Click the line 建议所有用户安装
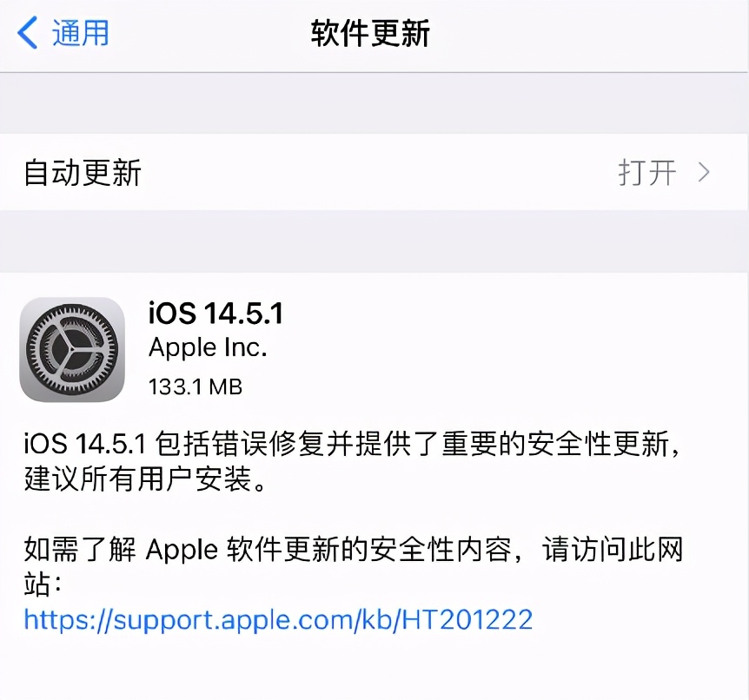The image size is (749, 700). pyautogui.click(x=145, y=479)
